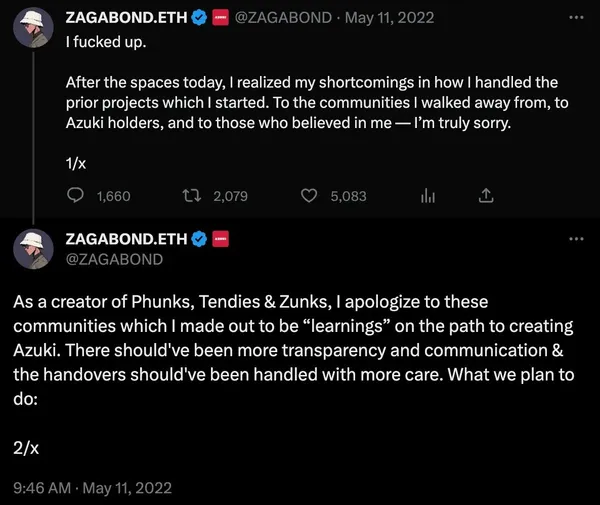Click the blue verified badge in the top tweet
This screenshot has width=600, height=505.
200,17
